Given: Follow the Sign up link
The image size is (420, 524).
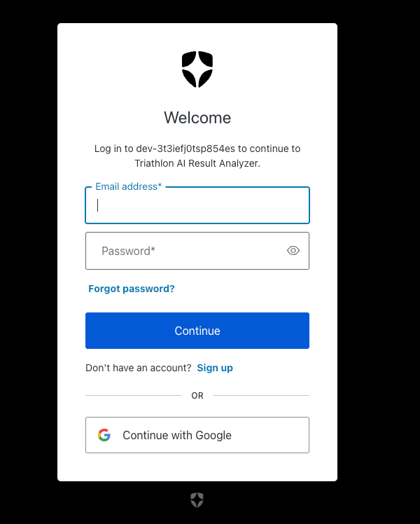Looking at the screenshot, I should [x=215, y=368].
